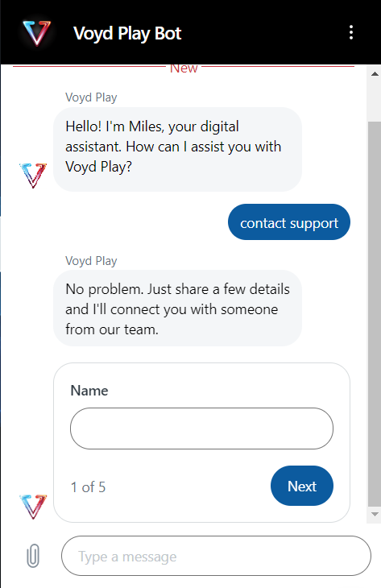Click the scrollbar up arrow
The height and width of the screenshot is (588, 381).
375,74
